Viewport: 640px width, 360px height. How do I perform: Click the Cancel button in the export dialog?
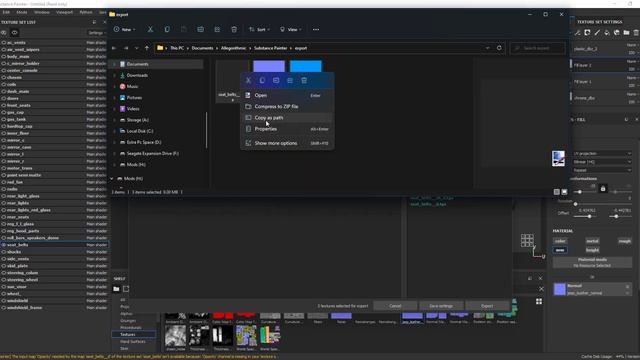tap(395, 306)
